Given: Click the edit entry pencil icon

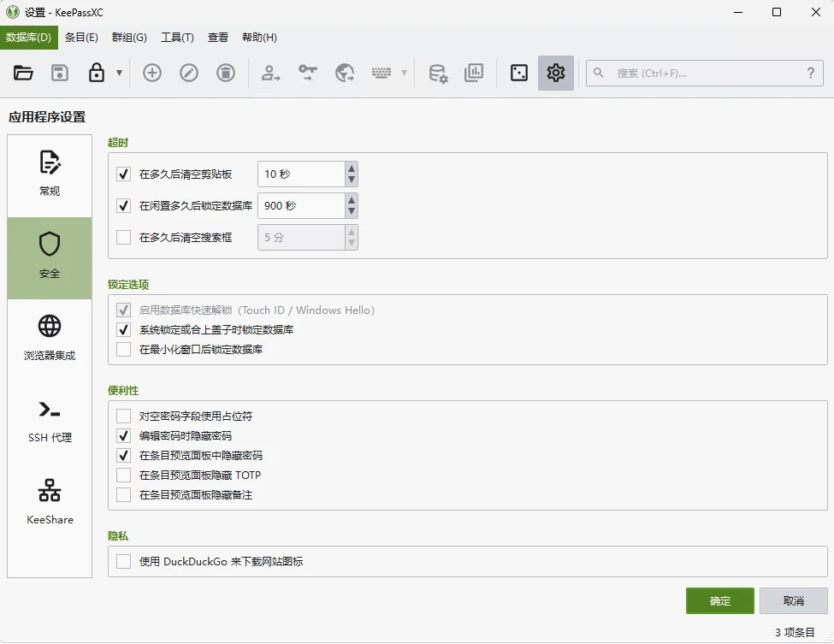Looking at the screenshot, I should coord(189,73).
